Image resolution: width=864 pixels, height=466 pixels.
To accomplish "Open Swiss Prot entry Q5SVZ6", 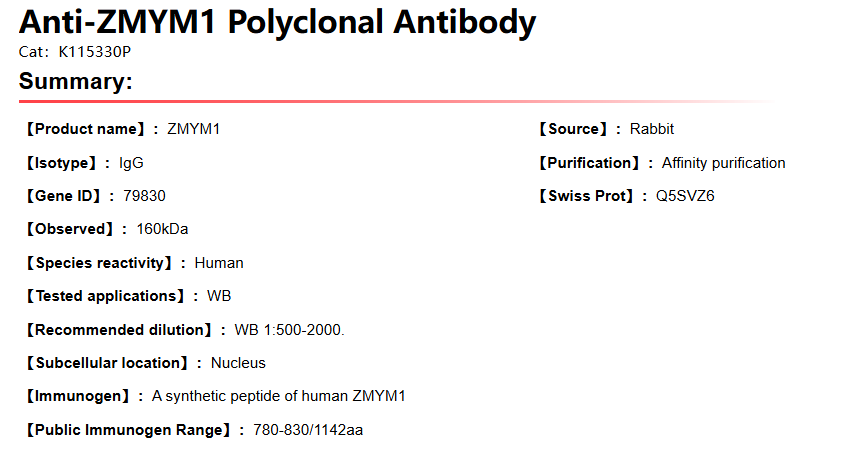I will point(685,196).
